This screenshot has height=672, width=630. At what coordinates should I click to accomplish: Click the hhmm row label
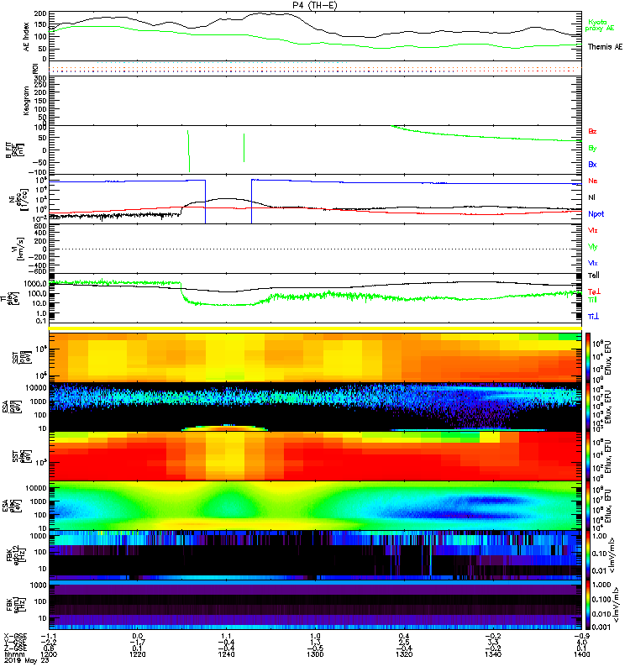point(14,654)
